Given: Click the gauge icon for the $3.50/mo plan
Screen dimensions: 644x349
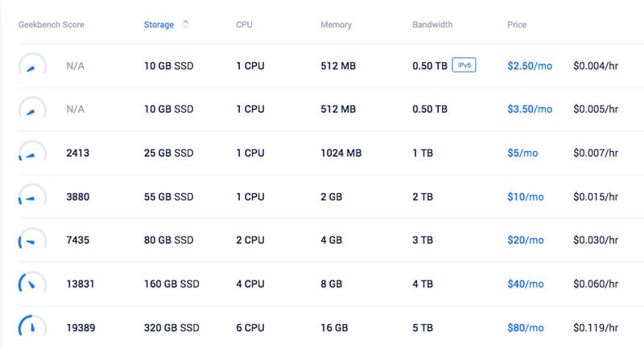Looking at the screenshot, I should (32, 108).
